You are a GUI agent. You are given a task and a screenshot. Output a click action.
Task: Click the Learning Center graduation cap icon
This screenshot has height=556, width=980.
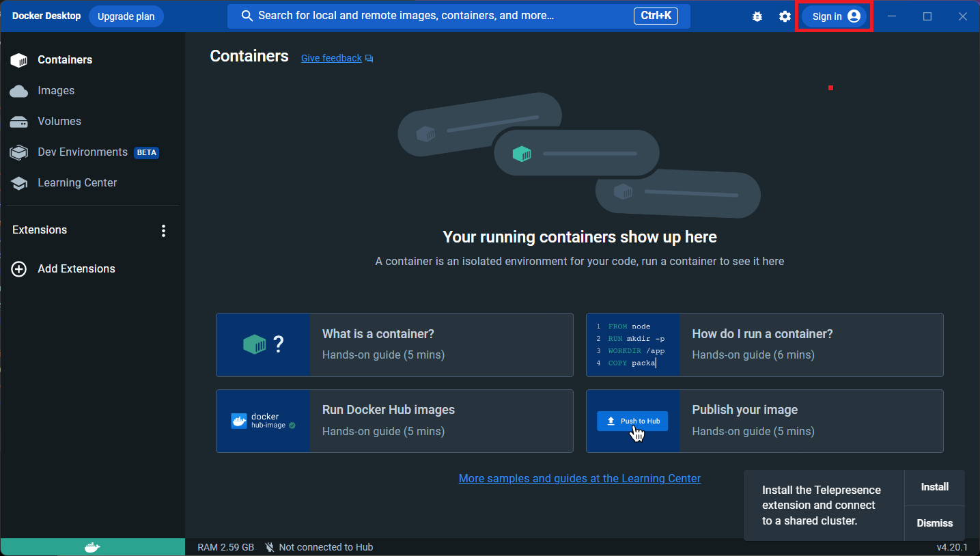pyautogui.click(x=19, y=183)
